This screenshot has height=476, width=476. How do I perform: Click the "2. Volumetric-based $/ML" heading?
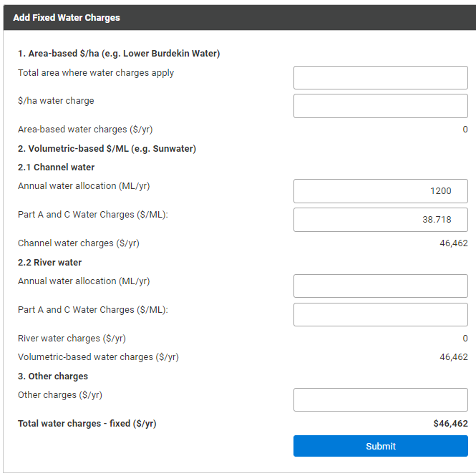click(107, 149)
